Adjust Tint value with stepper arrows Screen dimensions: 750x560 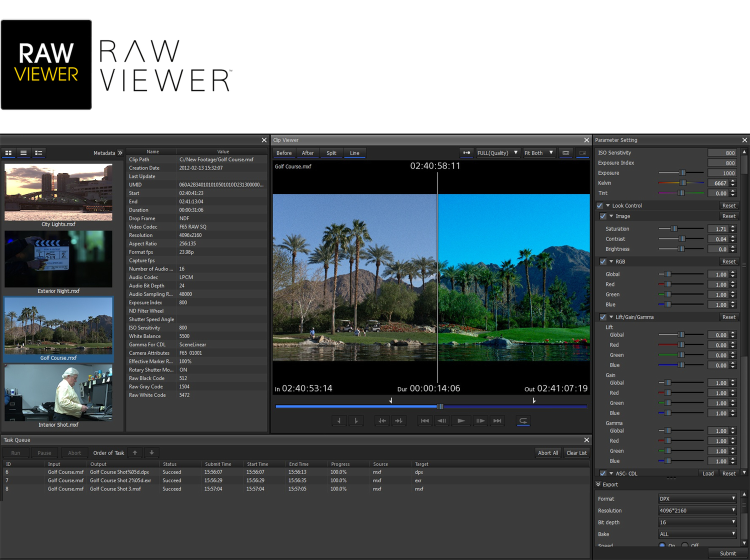733,193
